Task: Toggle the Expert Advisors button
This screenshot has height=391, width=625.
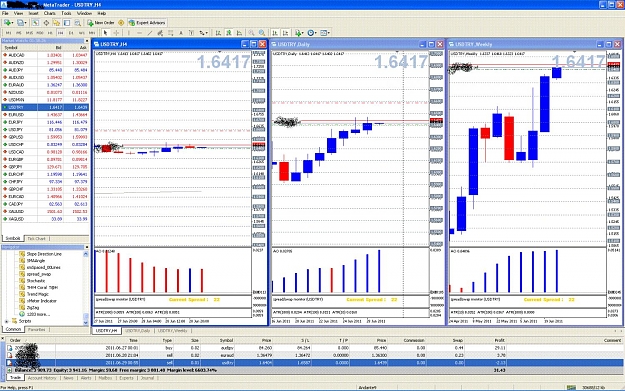Action: click(x=147, y=23)
